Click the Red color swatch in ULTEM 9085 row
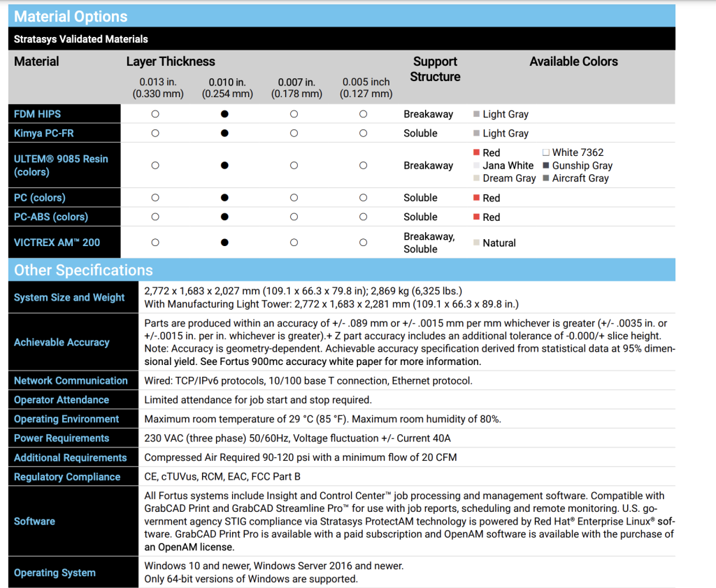 coord(477,152)
